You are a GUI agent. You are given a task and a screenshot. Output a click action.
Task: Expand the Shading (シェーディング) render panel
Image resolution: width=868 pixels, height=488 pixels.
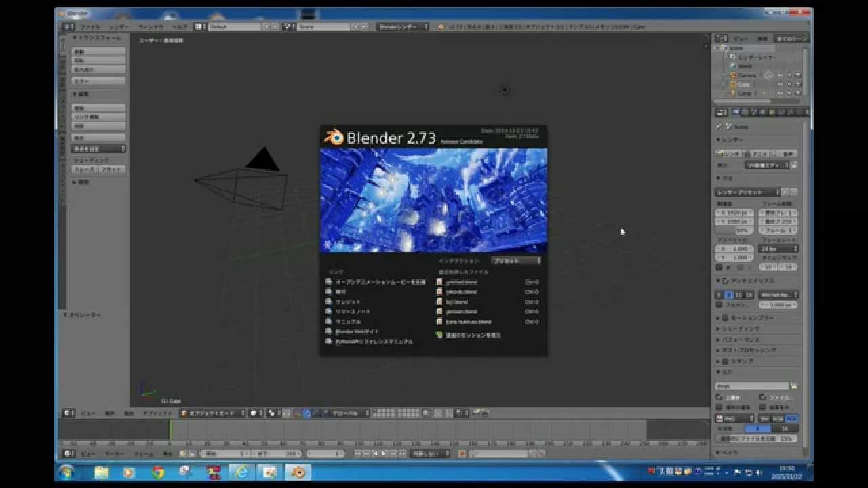(741, 329)
